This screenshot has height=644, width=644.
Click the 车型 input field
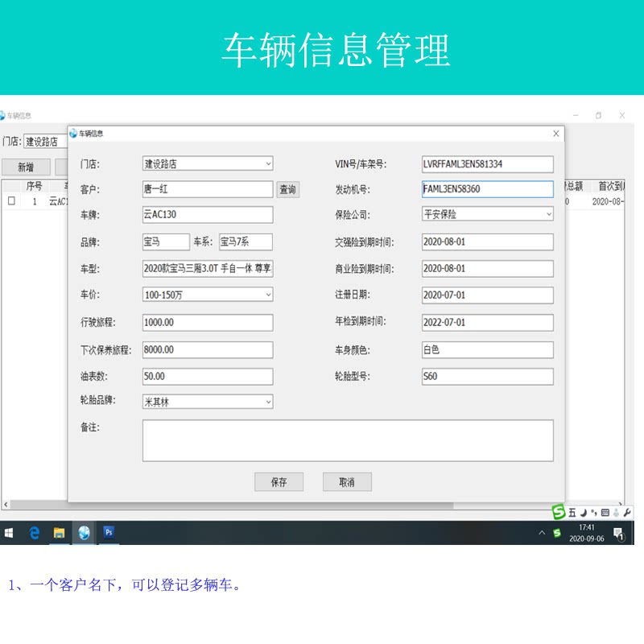tap(208, 268)
